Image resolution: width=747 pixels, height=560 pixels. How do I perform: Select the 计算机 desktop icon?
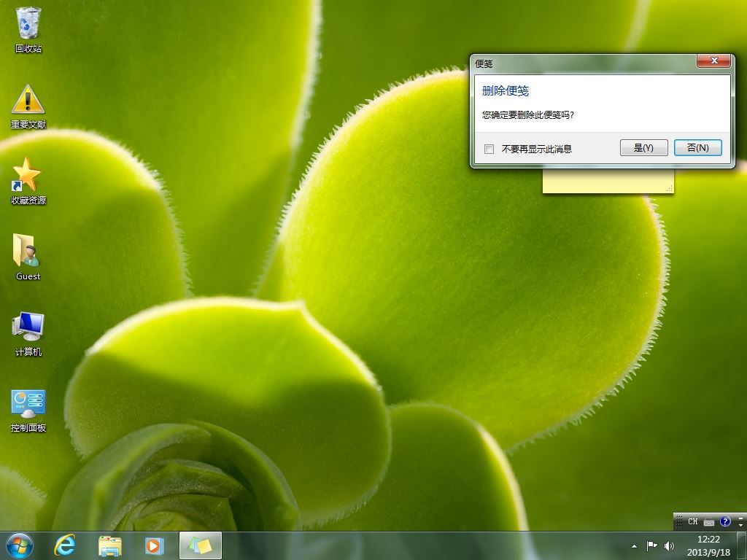[x=28, y=334]
